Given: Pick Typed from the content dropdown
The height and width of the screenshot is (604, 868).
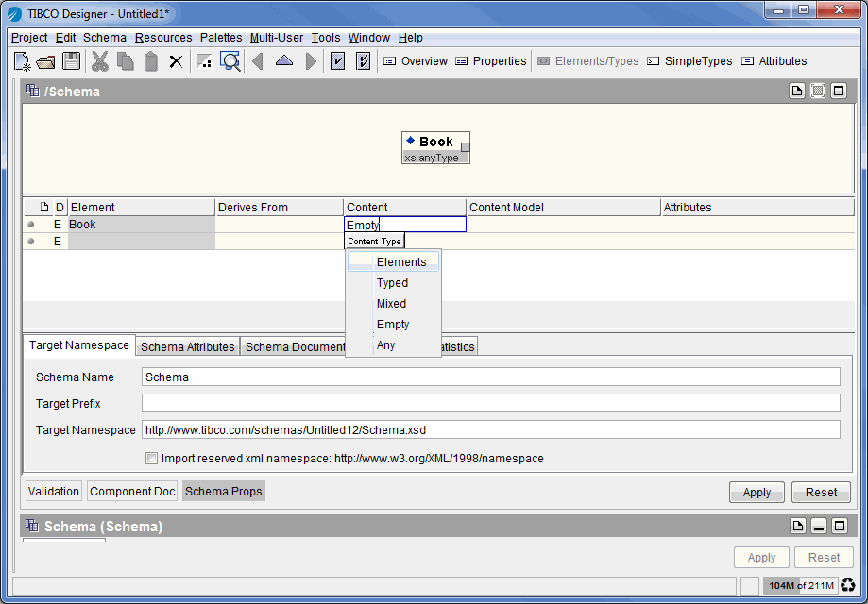Looking at the screenshot, I should pos(392,283).
